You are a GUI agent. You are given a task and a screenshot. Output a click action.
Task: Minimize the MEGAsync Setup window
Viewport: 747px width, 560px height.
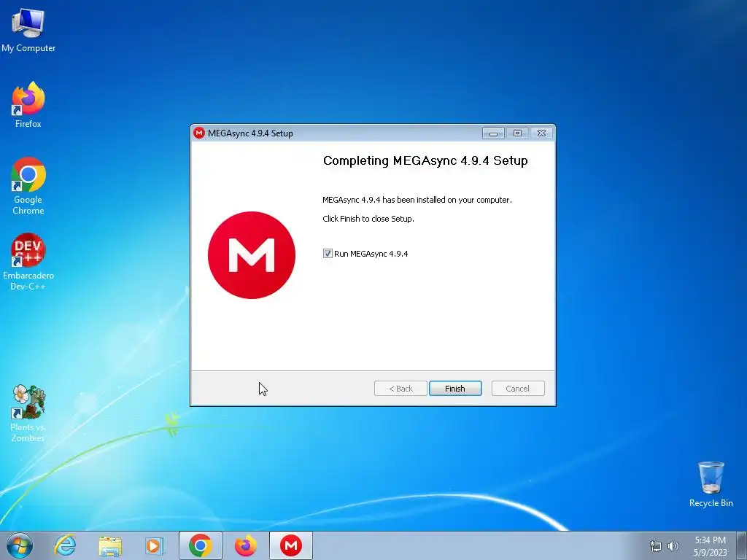click(493, 133)
